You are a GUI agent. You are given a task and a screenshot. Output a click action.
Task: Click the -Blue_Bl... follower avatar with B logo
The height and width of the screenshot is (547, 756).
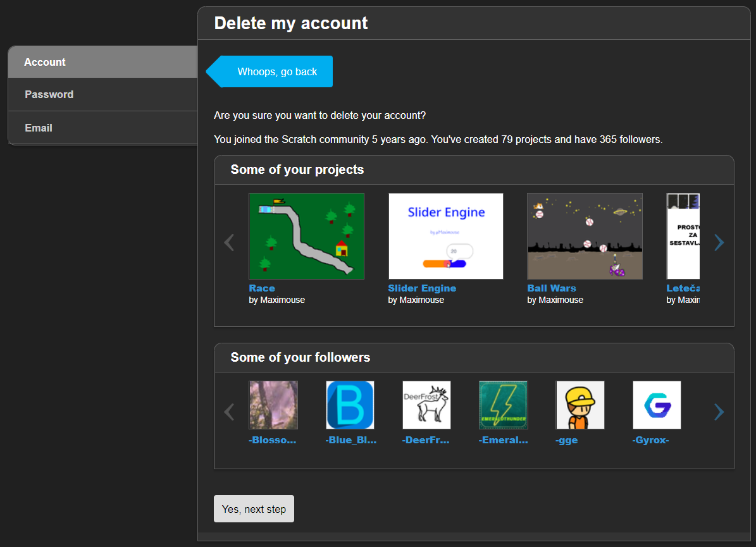[x=350, y=405]
